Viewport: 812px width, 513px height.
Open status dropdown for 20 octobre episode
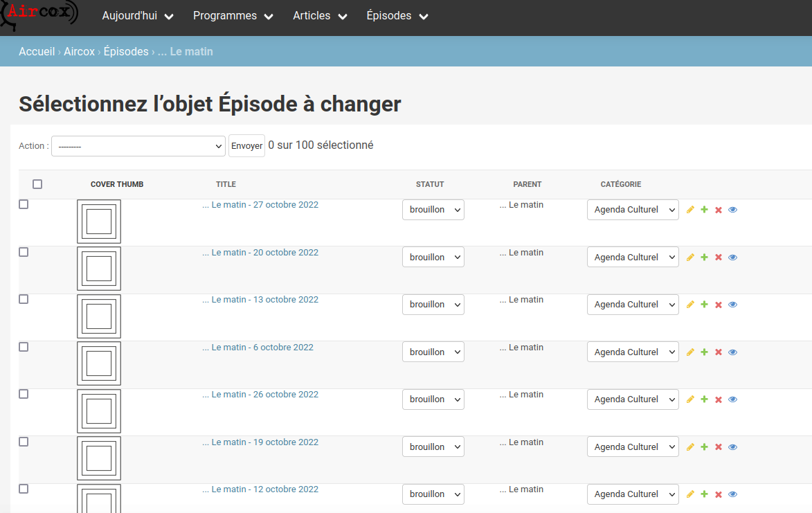click(x=433, y=258)
